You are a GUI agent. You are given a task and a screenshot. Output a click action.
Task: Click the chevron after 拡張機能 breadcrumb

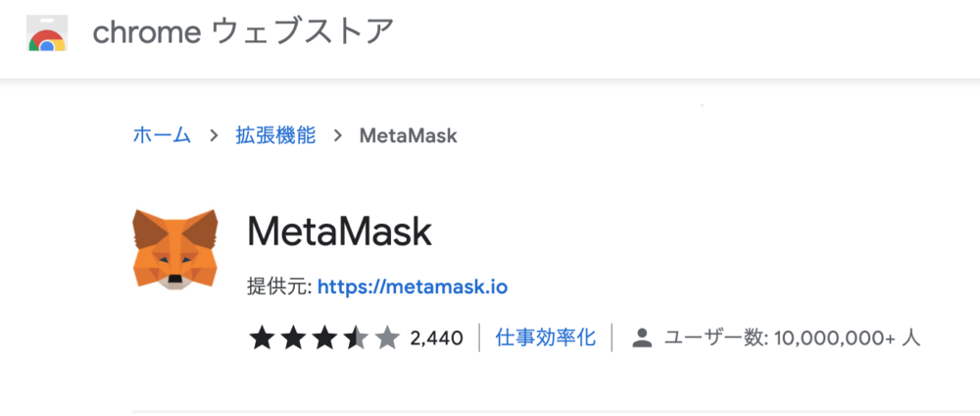[x=338, y=135]
